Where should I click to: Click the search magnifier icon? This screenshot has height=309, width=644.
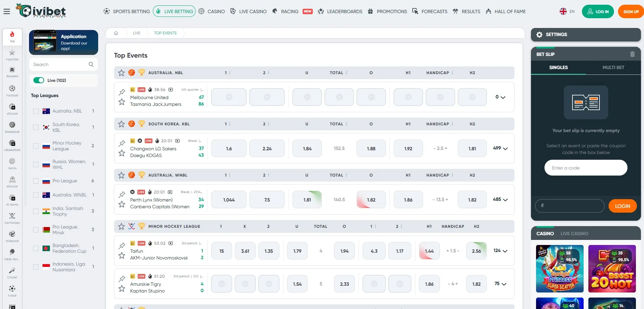pyautogui.click(x=91, y=64)
